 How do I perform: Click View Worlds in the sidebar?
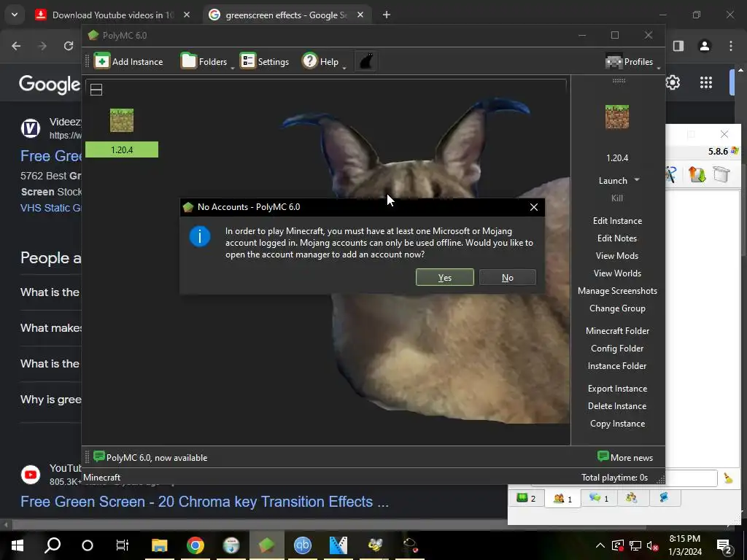(617, 273)
